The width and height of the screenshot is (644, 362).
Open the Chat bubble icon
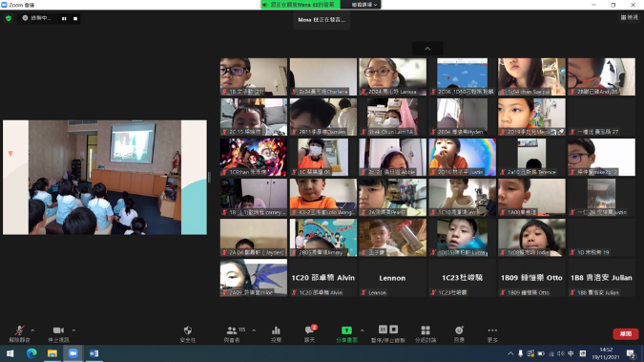pyautogui.click(x=309, y=330)
